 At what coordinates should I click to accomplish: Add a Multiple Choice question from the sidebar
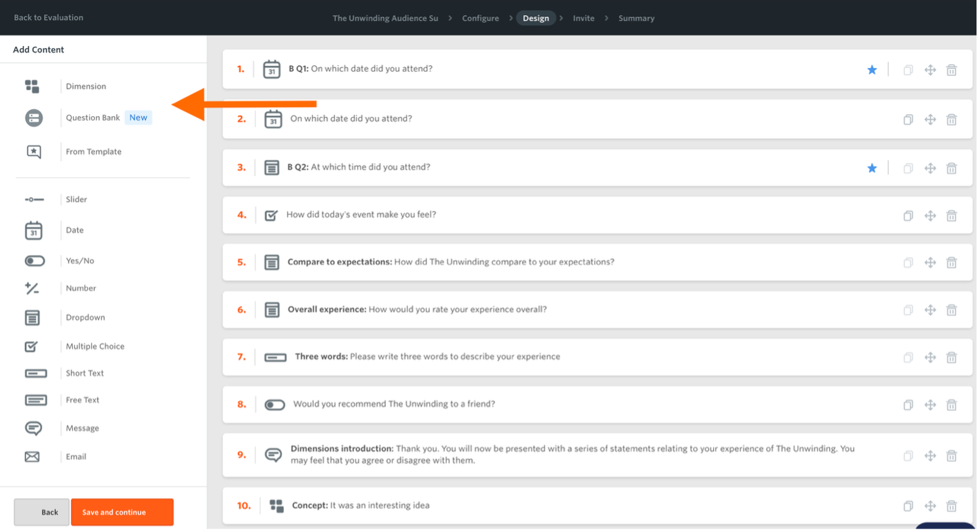click(x=94, y=346)
